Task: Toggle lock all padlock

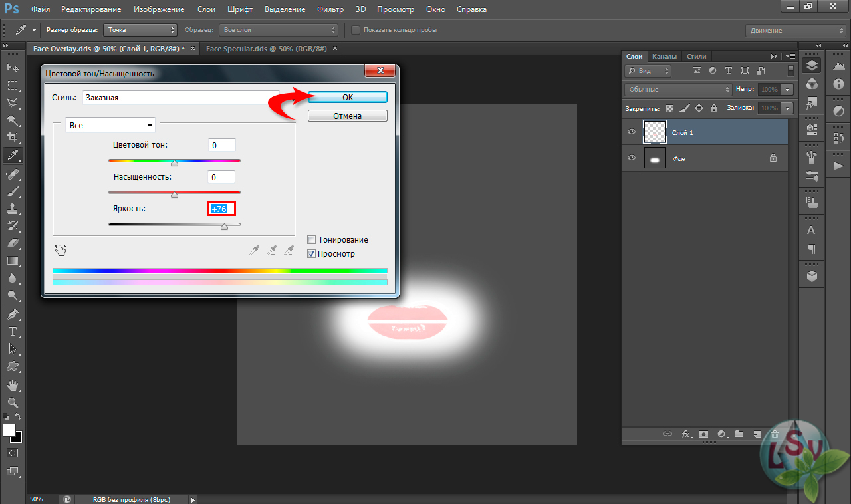Action: coord(714,108)
